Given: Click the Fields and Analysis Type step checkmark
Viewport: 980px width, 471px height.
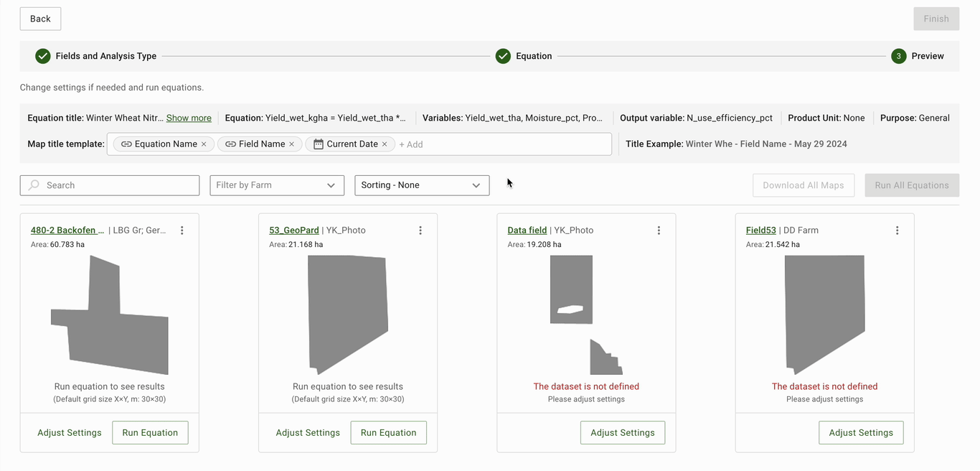Looking at the screenshot, I should [x=43, y=56].
